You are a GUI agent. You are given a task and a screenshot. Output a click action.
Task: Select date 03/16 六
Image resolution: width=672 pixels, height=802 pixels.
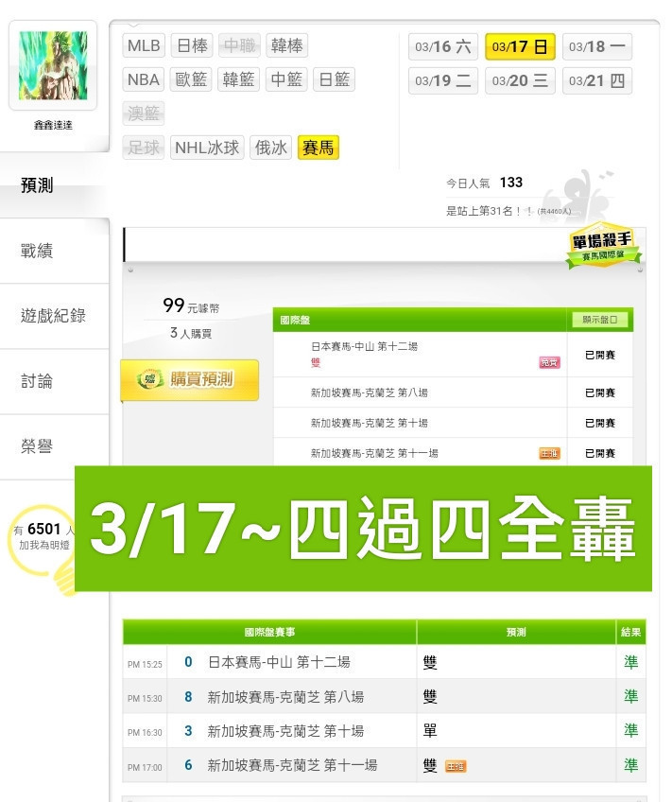(442, 47)
